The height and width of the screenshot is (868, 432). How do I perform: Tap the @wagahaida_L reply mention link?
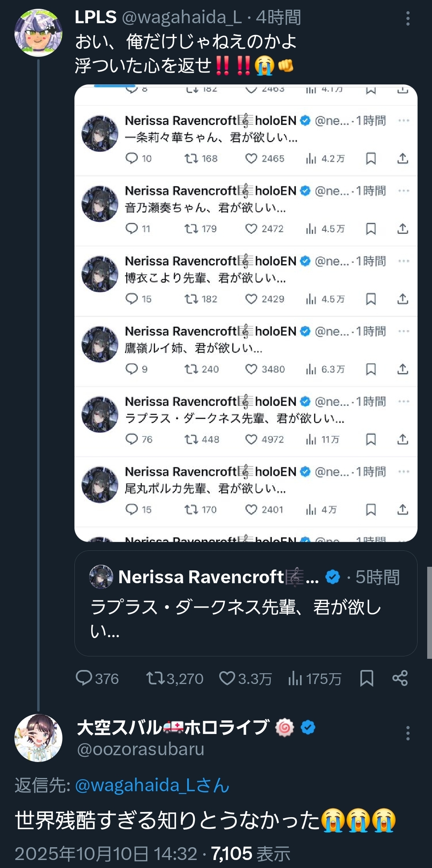[152, 785]
